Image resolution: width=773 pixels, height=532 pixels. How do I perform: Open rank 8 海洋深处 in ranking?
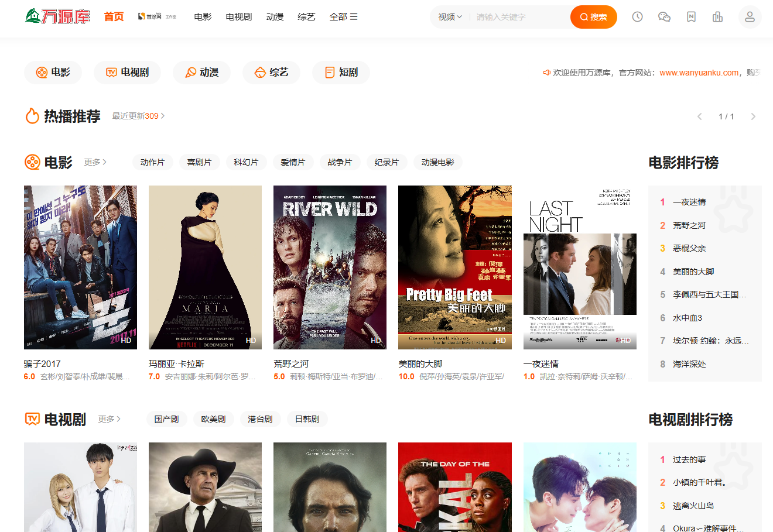pos(689,364)
